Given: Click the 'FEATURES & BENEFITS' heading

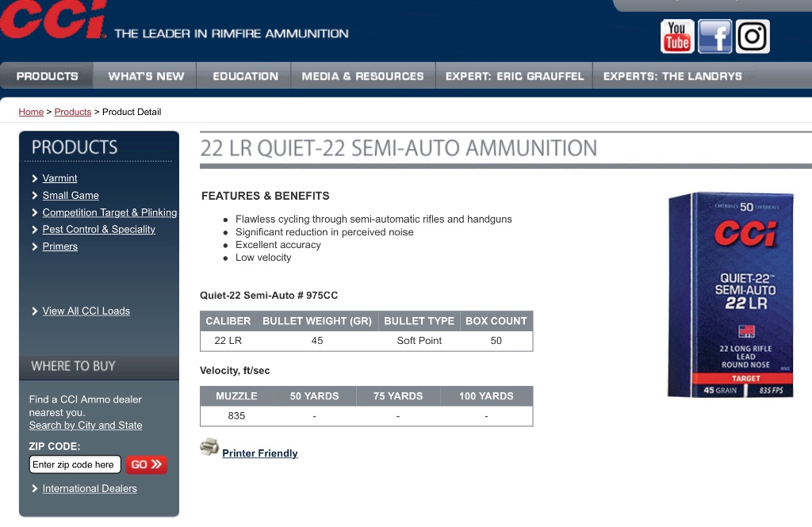Looking at the screenshot, I should [x=265, y=196].
